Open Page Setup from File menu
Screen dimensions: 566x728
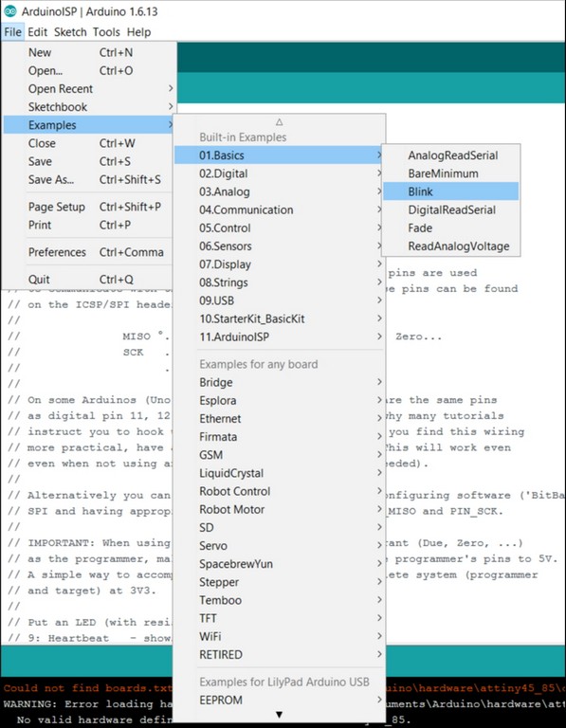pos(88,207)
